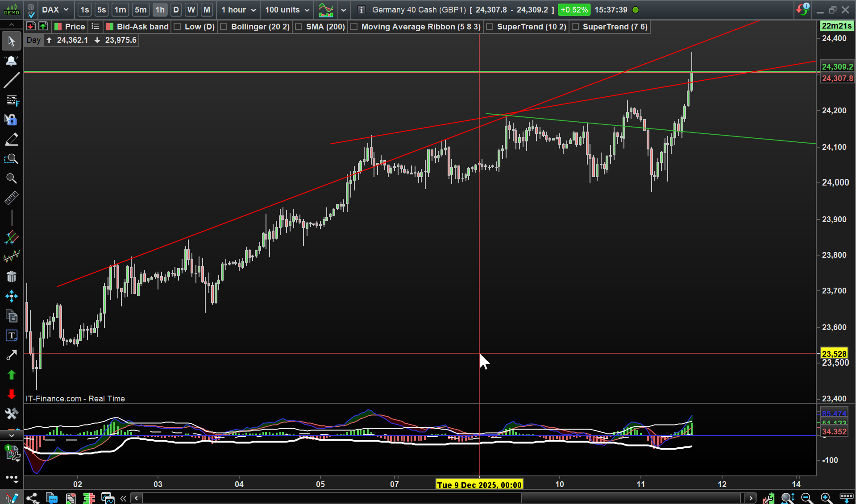Click the Price red-green color swatch
The height and width of the screenshot is (504, 856).
58,27
